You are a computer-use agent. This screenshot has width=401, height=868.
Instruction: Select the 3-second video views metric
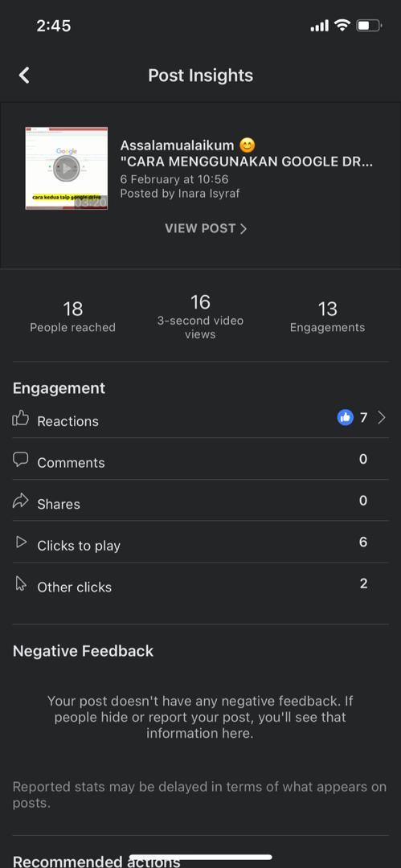coord(200,316)
